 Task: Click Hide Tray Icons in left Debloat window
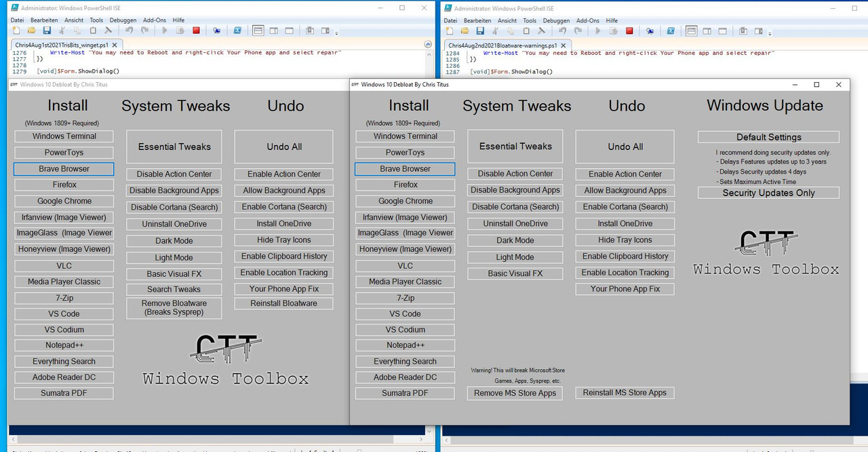click(284, 240)
